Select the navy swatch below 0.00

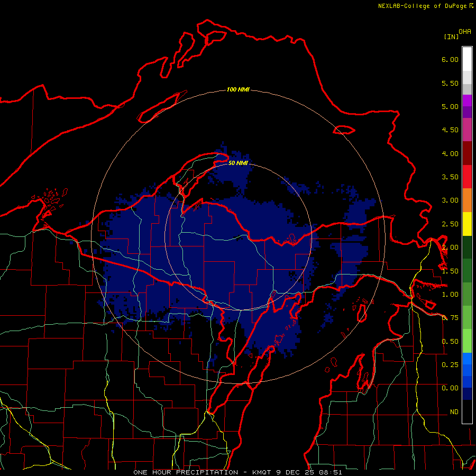pyautogui.click(x=467, y=393)
